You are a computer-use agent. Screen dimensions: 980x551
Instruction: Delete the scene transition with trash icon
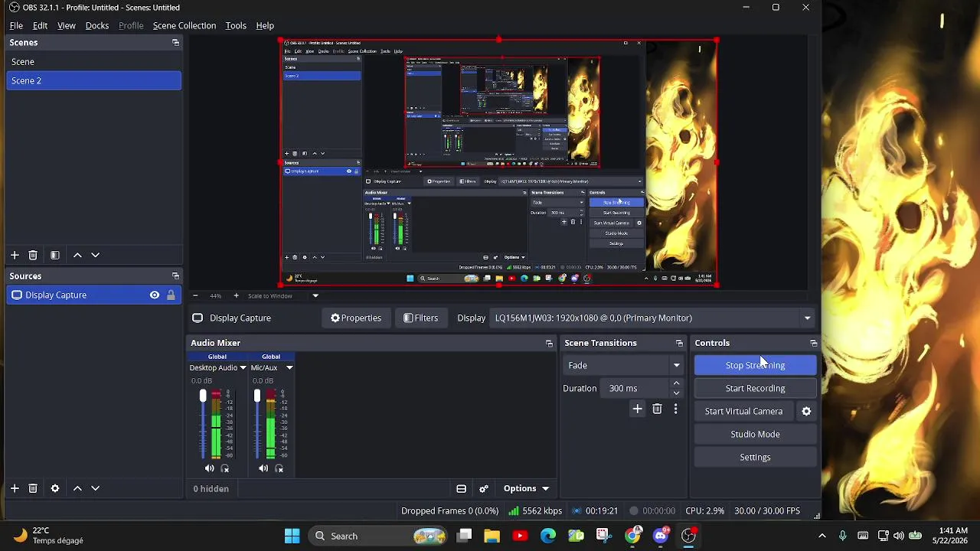point(657,409)
